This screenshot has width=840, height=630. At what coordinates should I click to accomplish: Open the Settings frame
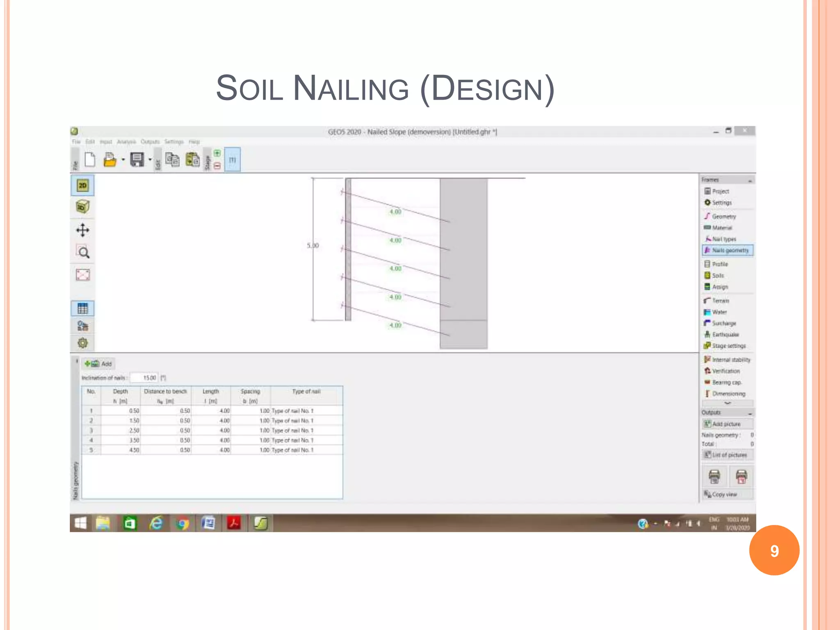(728, 203)
